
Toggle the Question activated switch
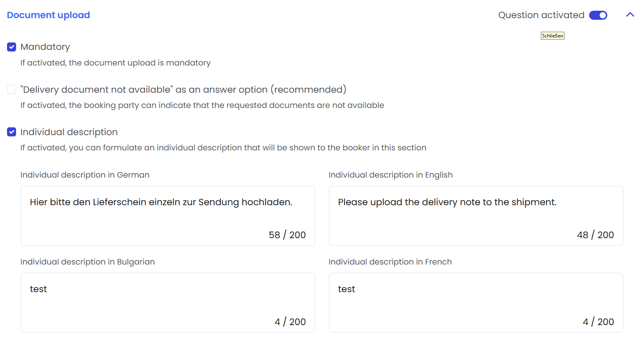coord(598,15)
